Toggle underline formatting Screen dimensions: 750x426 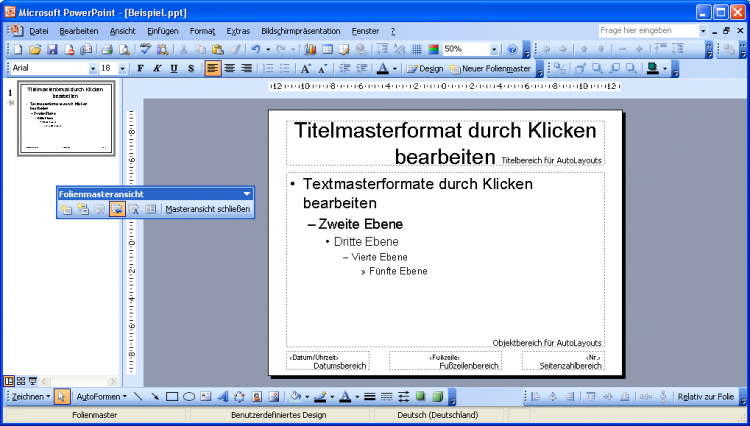click(x=174, y=68)
